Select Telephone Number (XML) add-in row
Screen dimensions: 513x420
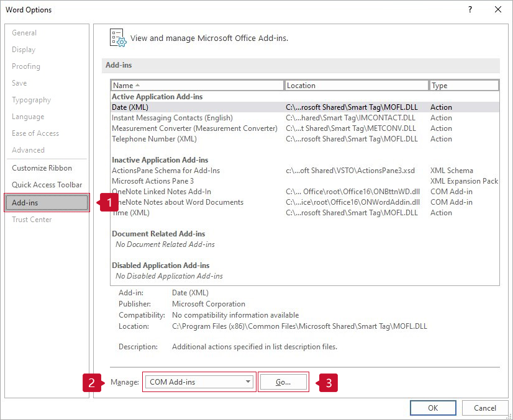(x=154, y=139)
